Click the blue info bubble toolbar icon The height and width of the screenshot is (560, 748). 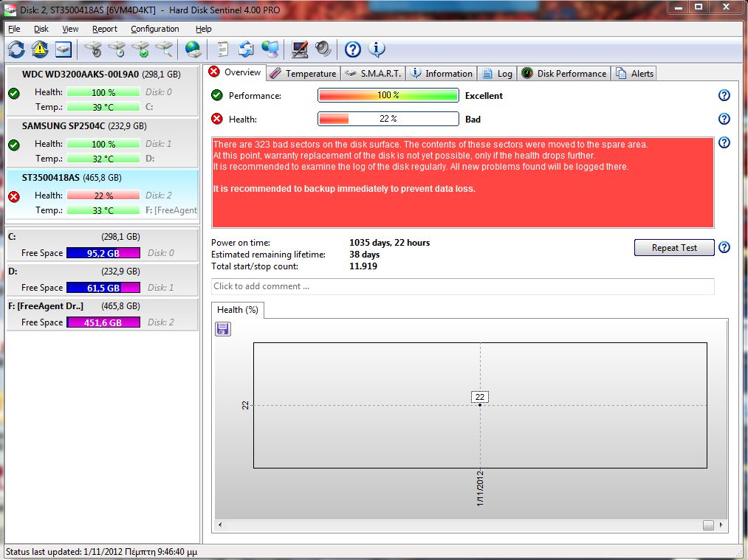pyautogui.click(x=377, y=49)
